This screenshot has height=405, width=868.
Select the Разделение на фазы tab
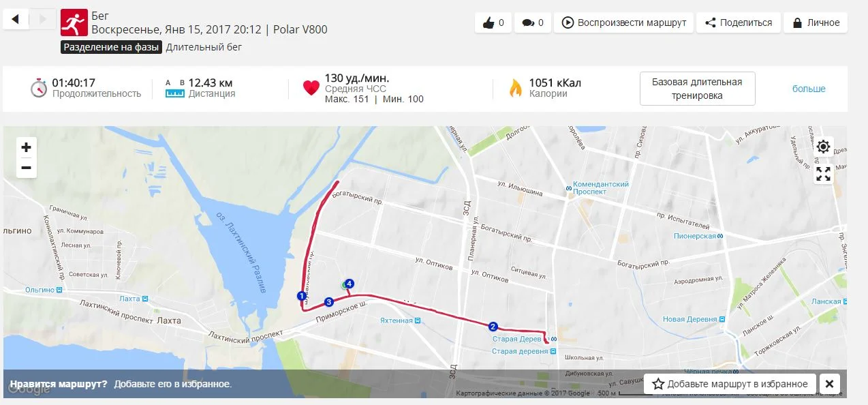[x=112, y=47]
